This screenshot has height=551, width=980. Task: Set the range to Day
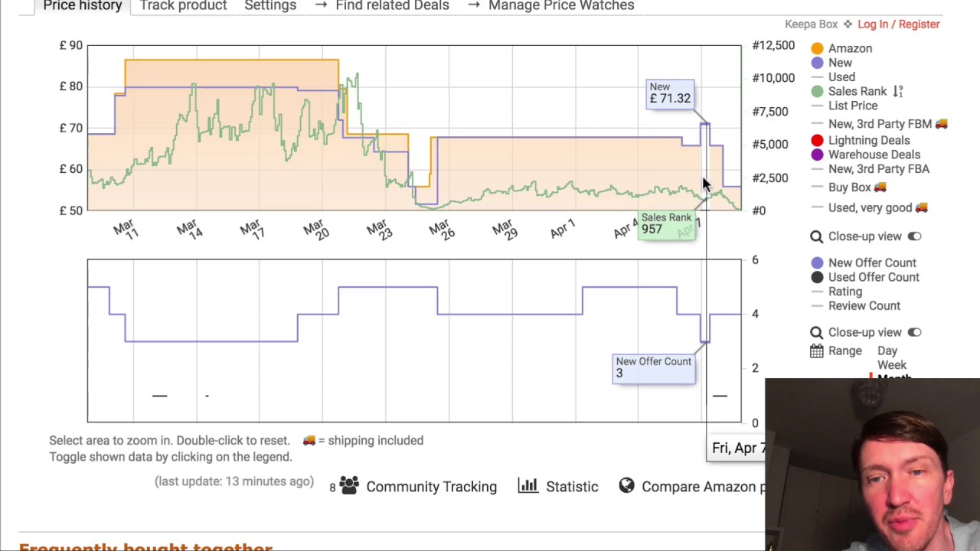887,350
